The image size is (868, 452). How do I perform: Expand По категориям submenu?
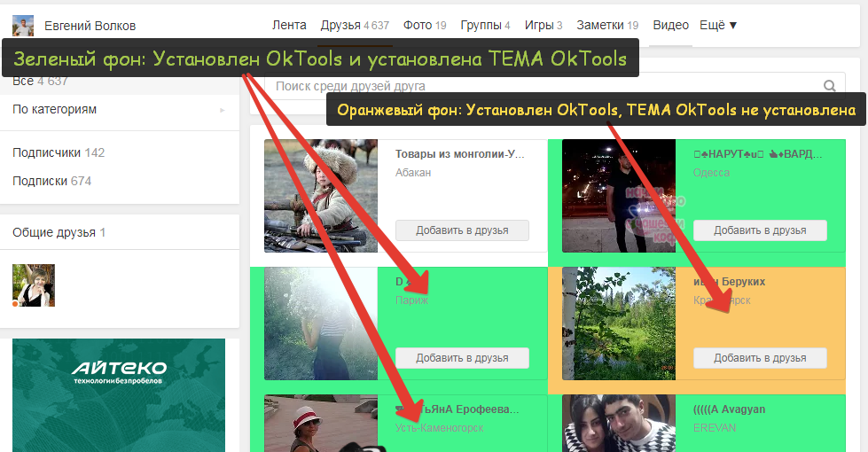[x=120, y=110]
